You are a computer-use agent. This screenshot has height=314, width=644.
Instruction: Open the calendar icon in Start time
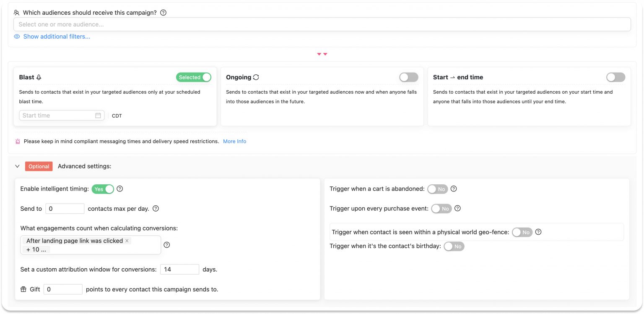click(x=98, y=115)
